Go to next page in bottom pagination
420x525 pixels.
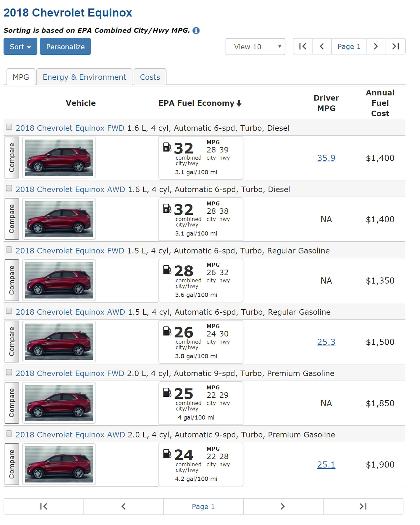(283, 506)
